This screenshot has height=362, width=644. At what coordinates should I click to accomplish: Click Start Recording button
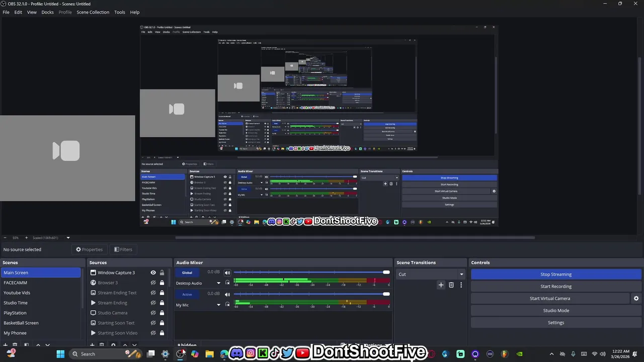pyautogui.click(x=556, y=287)
